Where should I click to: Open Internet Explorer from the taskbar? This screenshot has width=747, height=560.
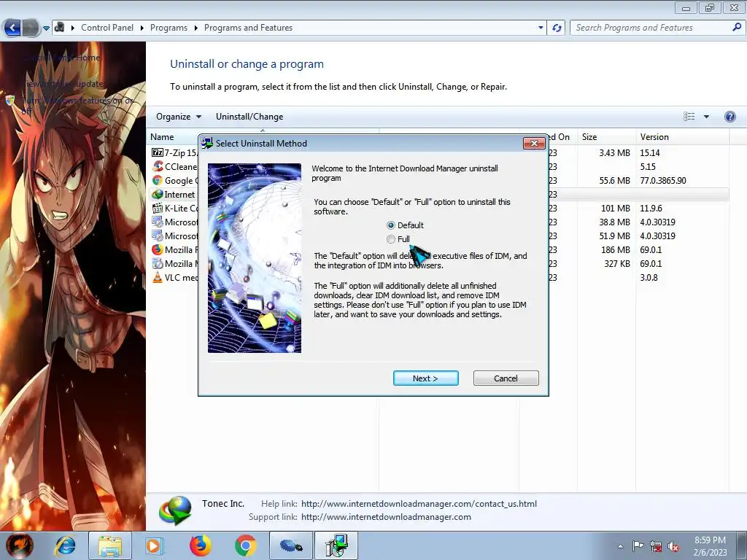(x=65, y=545)
